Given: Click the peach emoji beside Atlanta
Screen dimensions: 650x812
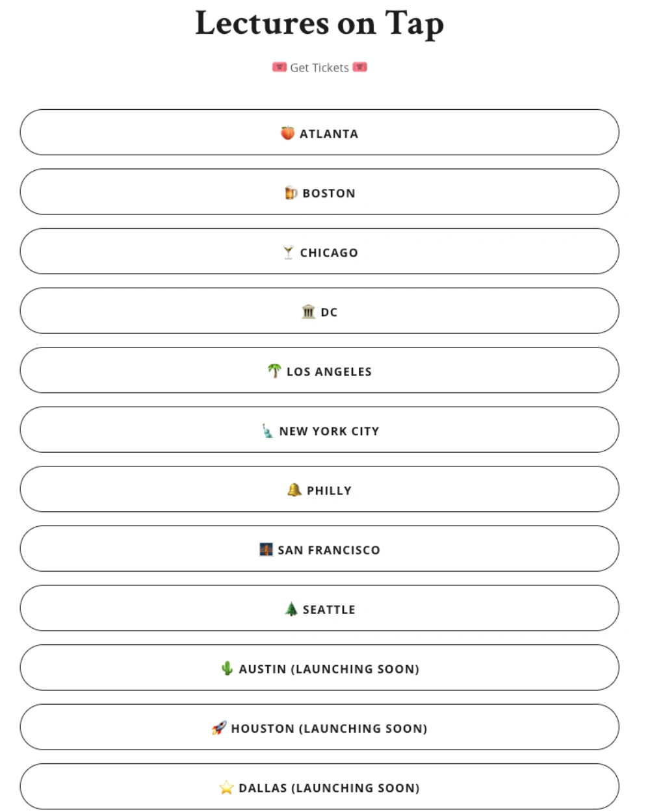Looking at the screenshot, I should click(287, 133).
